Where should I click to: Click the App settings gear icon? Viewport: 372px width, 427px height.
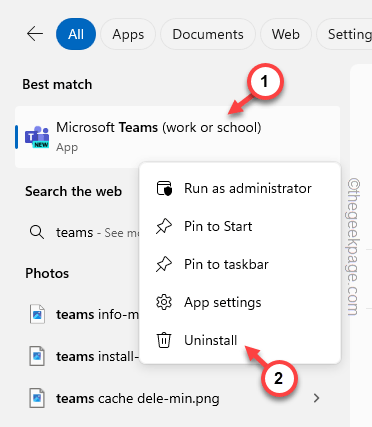click(x=164, y=302)
